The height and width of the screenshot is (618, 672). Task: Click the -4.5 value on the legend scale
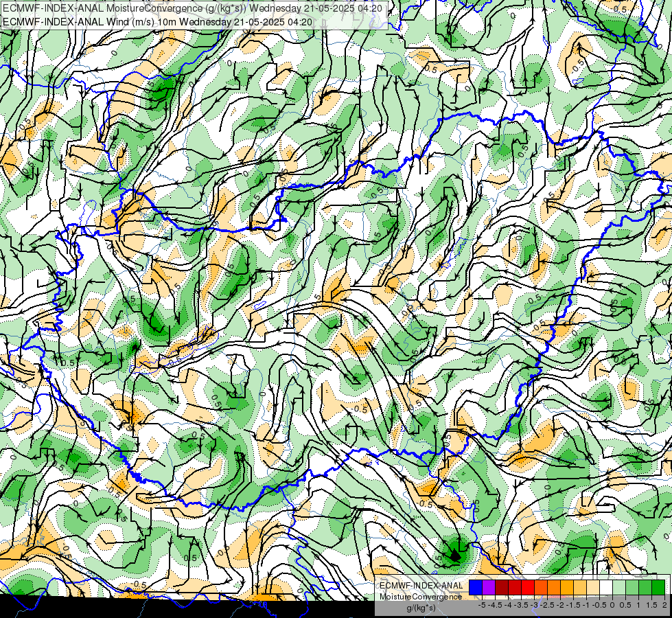coord(495,605)
